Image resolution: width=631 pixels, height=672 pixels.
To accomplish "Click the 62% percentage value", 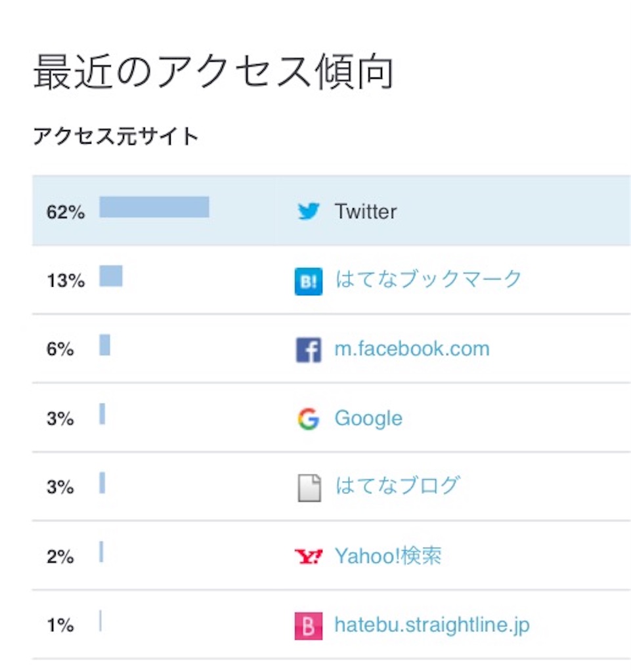I will click(66, 212).
